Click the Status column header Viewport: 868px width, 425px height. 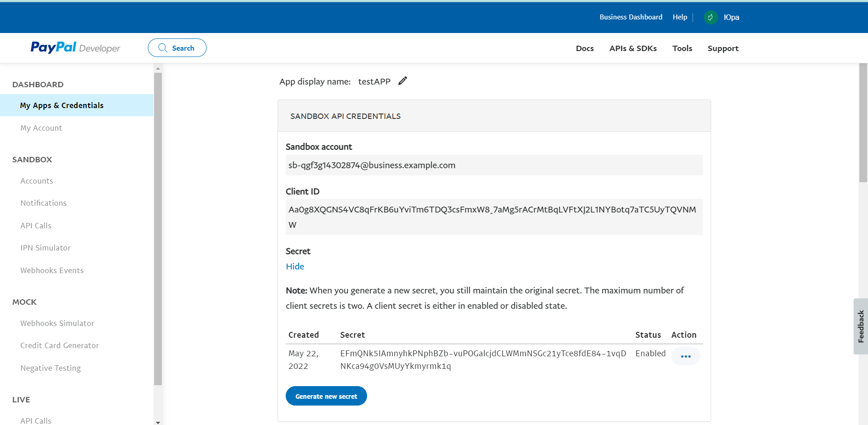coord(648,335)
